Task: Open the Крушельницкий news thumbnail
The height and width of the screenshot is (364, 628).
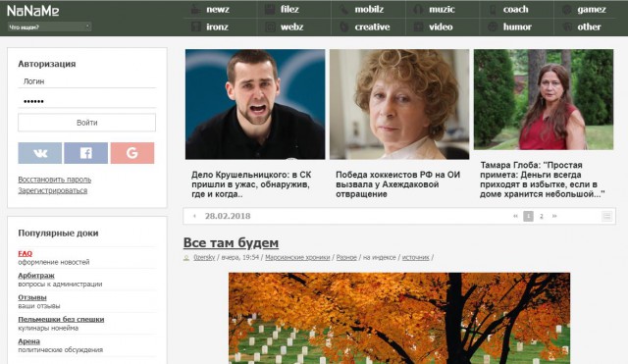Action: 255,104
